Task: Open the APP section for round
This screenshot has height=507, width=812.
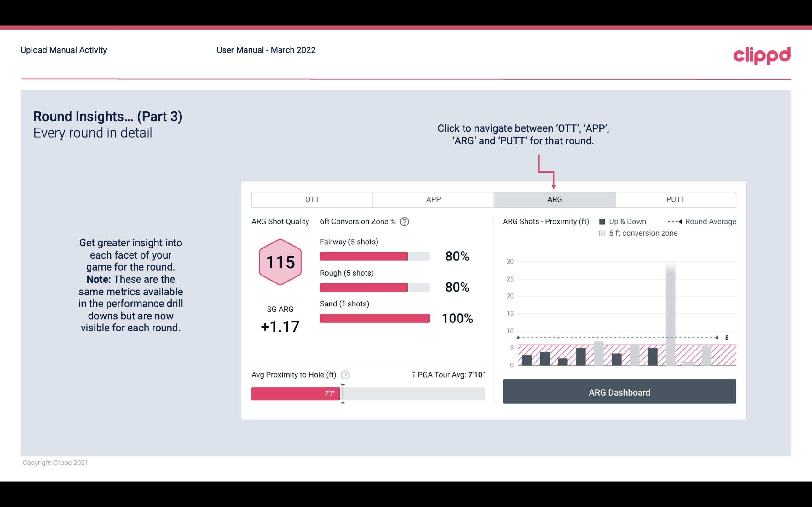Action: coord(433,199)
